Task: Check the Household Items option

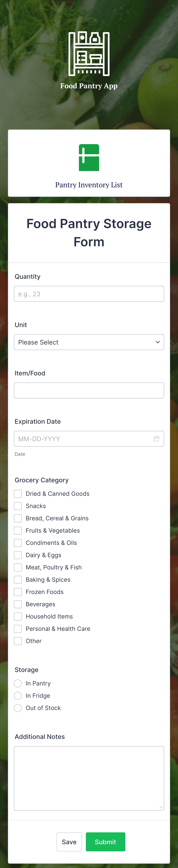Action: point(18,617)
